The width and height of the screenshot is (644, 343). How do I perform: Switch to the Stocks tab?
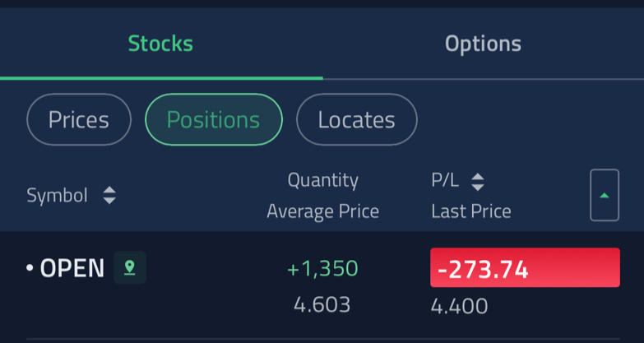[x=160, y=44]
